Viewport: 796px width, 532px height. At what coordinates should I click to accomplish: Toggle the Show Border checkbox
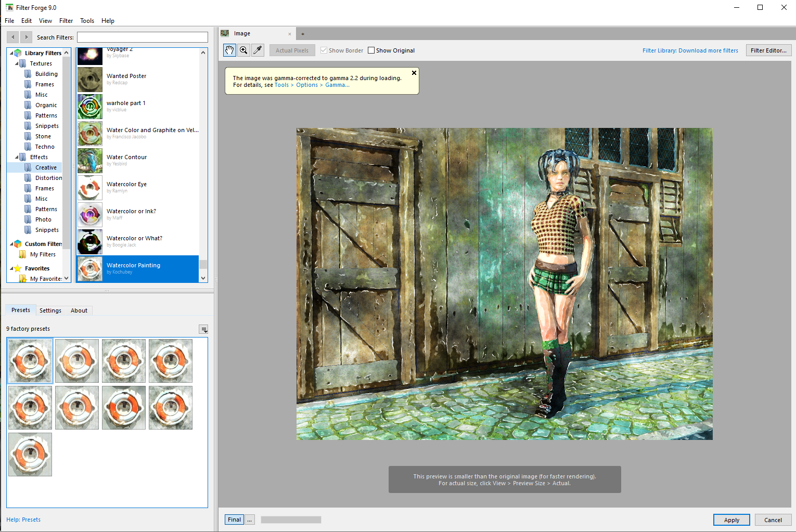[324, 50]
